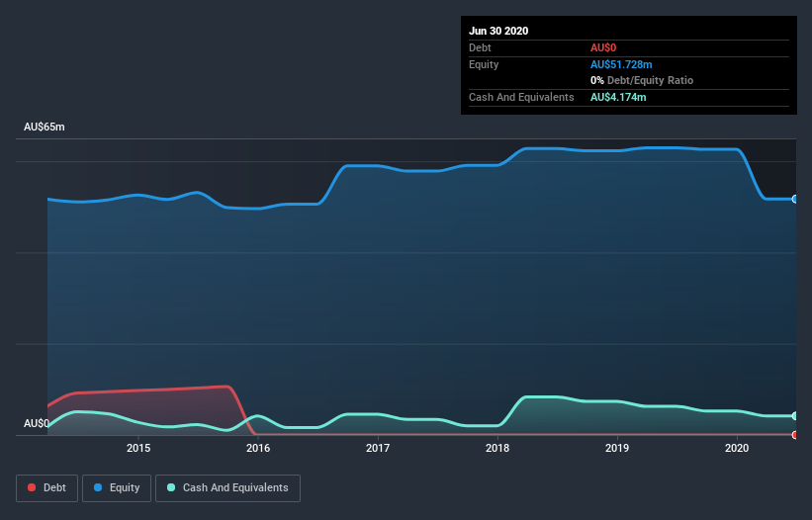Image resolution: width=812 pixels, height=520 pixels.
Task: Click the AU$51.728m equity value in tooltip
Action: (x=621, y=64)
